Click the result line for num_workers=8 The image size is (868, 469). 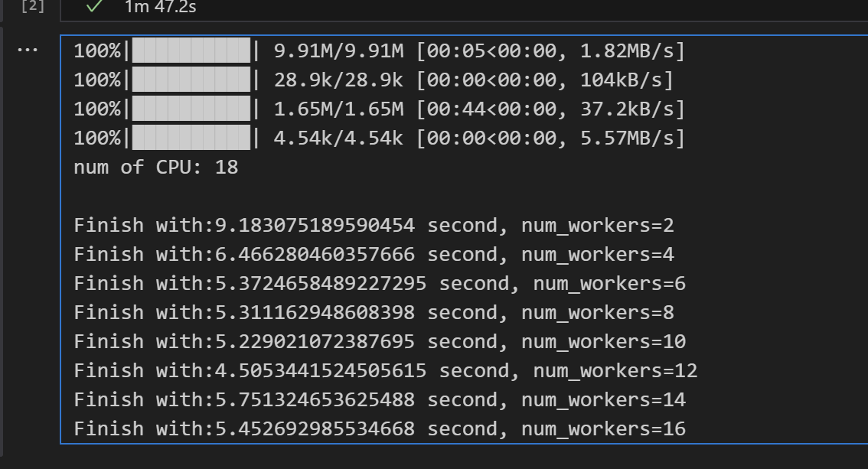tap(374, 312)
